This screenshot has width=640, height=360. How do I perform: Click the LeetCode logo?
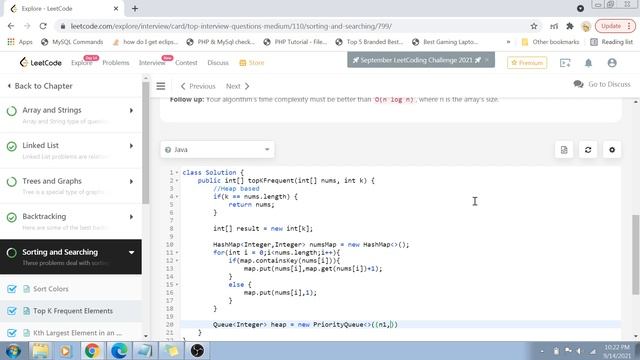[40, 62]
